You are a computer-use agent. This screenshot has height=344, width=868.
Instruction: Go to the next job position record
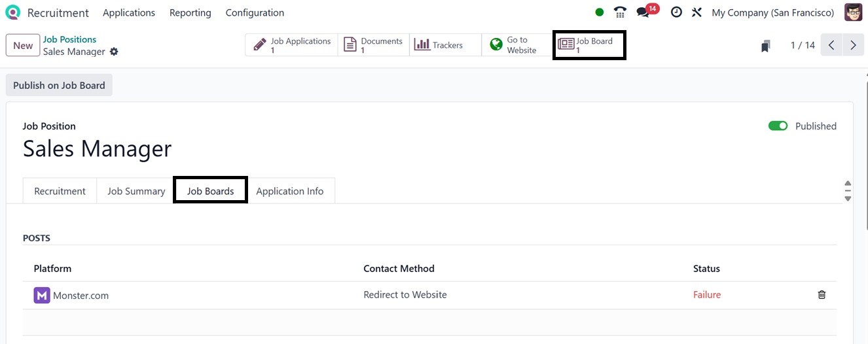tap(853, 45)
